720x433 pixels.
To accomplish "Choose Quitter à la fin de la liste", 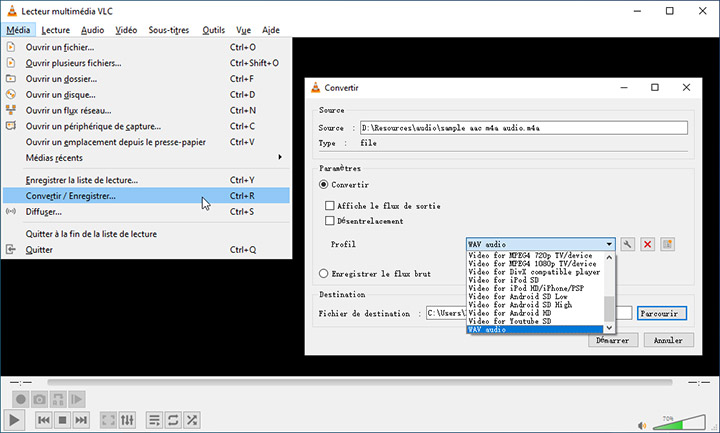I will 146,234.
